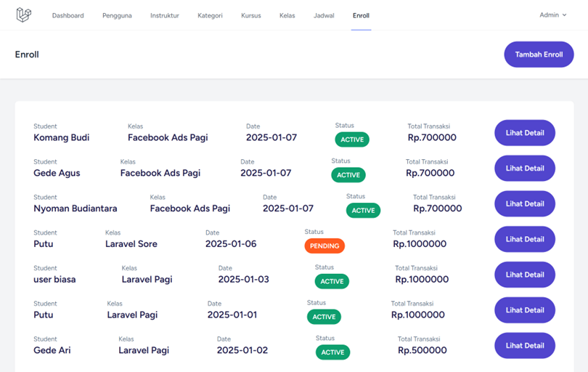The width and height of the screenshot is (588, 372).
Task: Select the Enroll nav tab
Action: (361, 15)
